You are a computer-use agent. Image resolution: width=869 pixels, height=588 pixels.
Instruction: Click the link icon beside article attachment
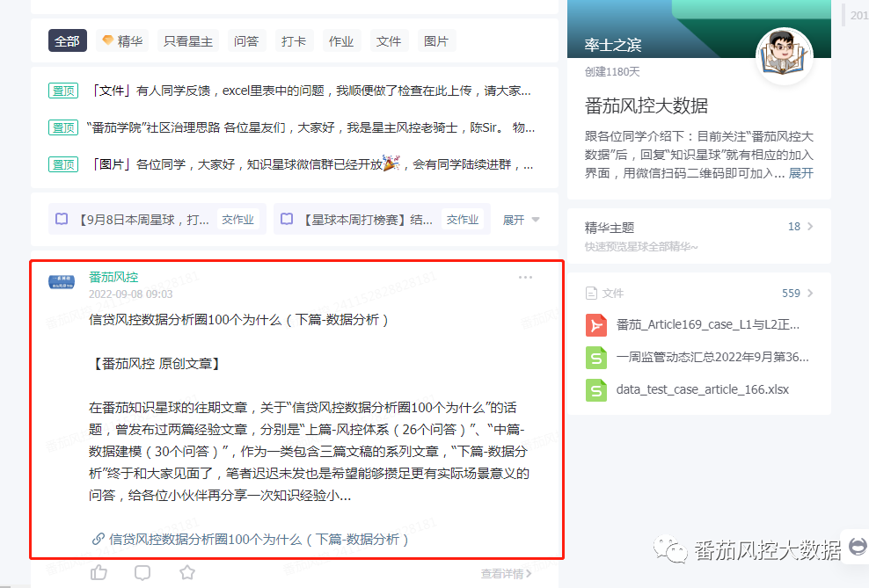99,539
